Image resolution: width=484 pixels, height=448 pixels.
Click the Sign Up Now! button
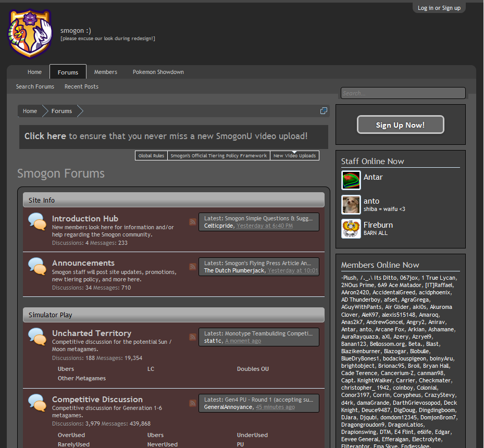[400, 125]
